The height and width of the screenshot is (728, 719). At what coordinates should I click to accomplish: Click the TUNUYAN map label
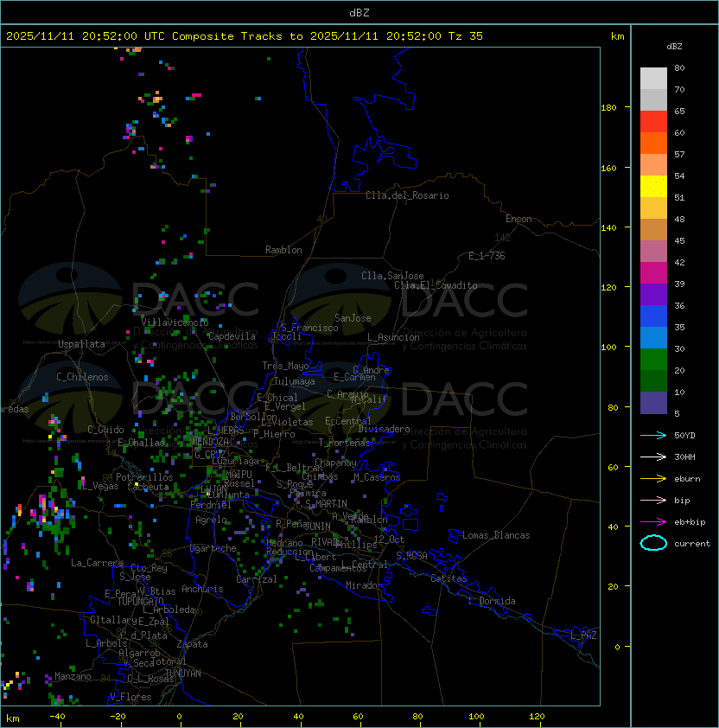(x=183, y=674)
